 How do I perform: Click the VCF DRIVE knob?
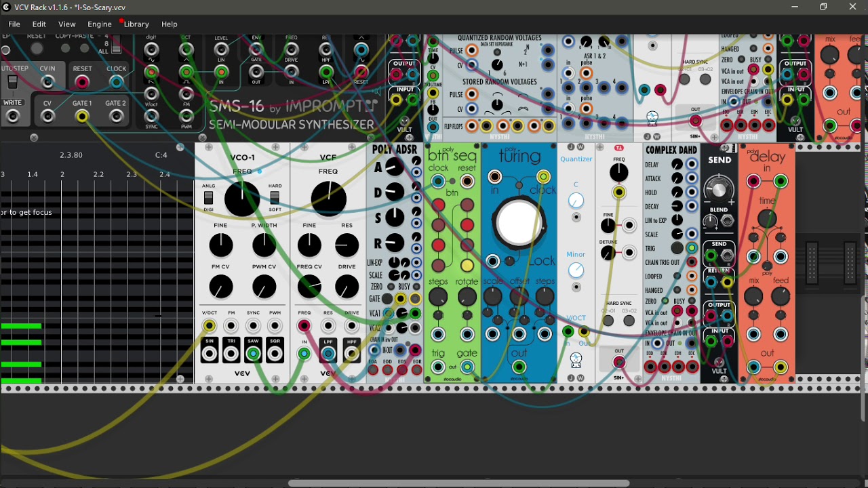[x=347, y=287]
